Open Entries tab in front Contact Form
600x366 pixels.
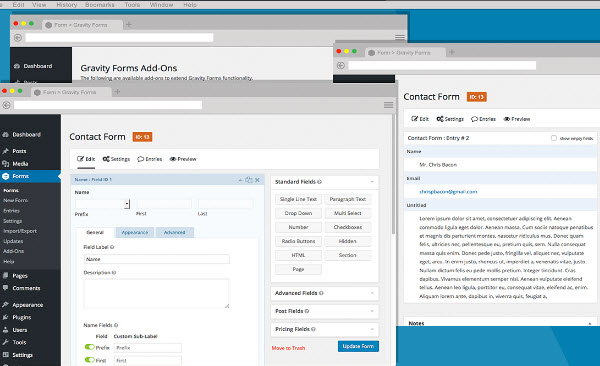[150, 159]
